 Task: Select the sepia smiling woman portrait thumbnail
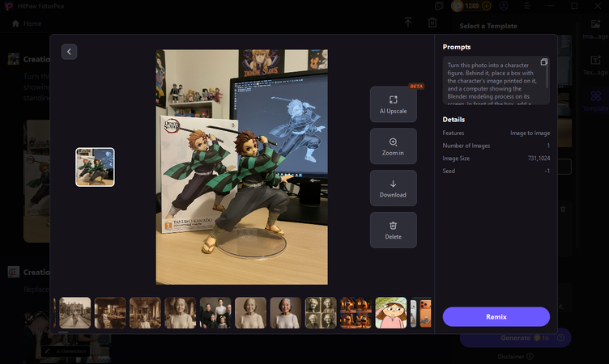coord(181,313)
